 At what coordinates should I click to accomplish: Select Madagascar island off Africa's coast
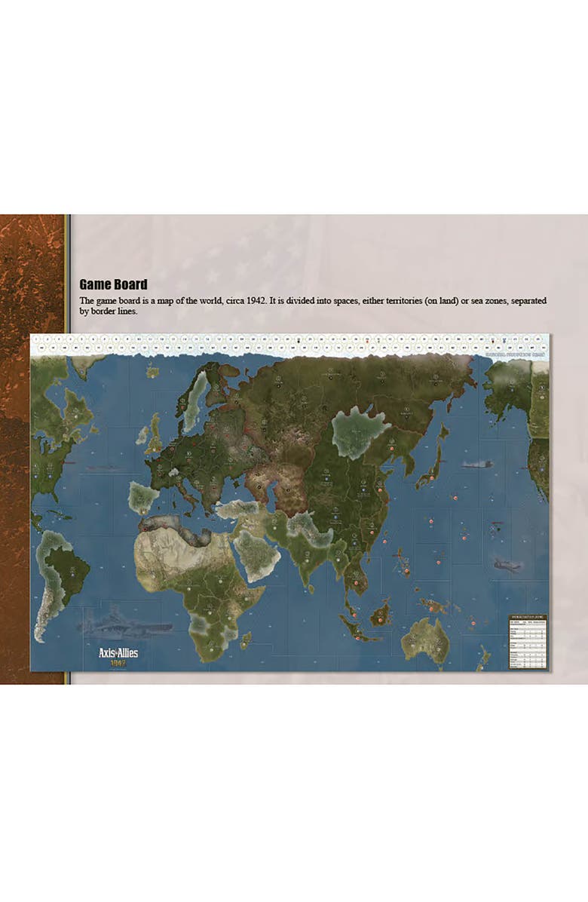(x=246, y=640)
